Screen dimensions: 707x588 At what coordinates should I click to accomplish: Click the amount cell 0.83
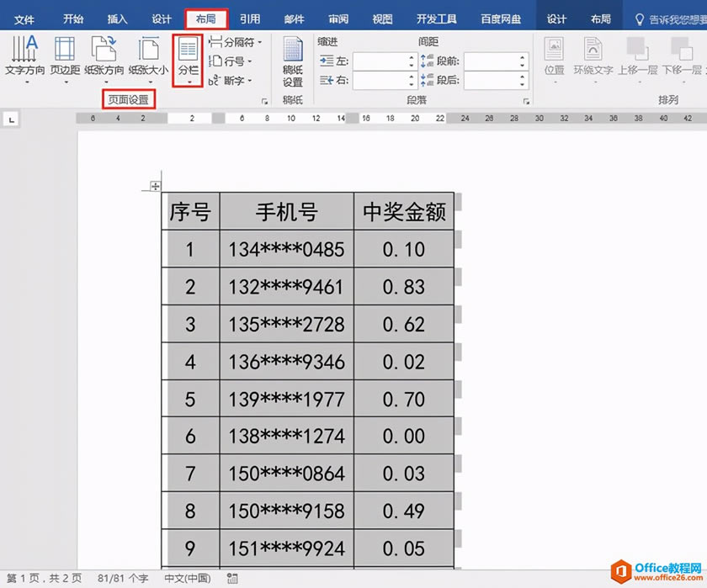tap(404, 287)
